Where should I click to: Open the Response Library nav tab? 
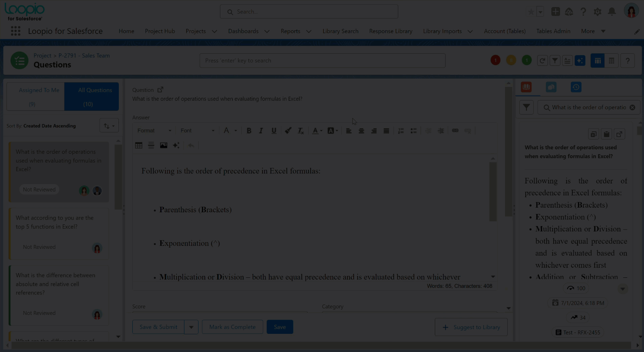pos(390,31)
